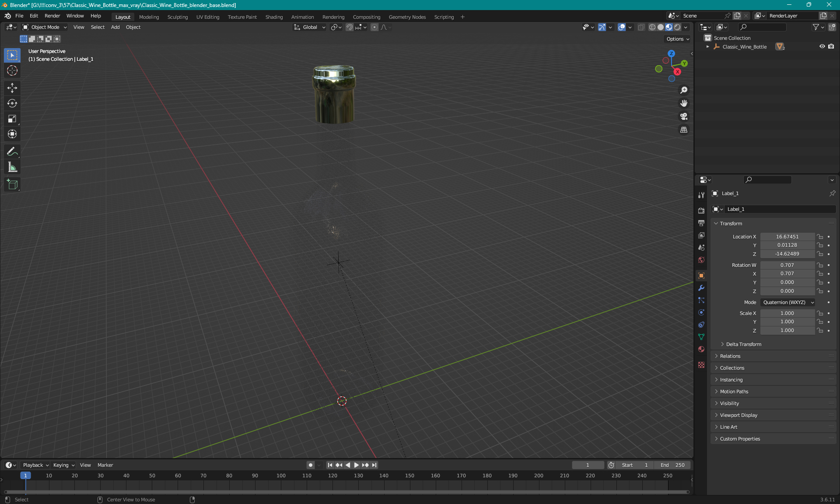Select the Measure tool
The height and width of the screenshot is (504, 840).
[x=12, y=167]
